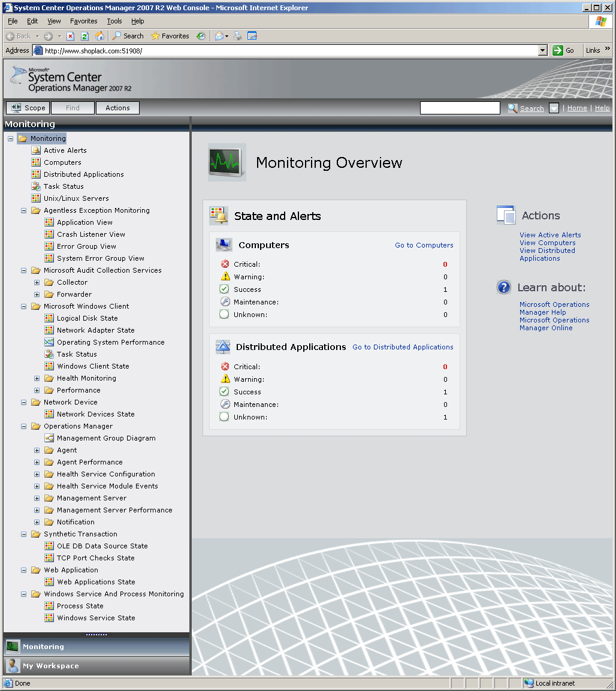The image size is (616, 691).
Task: Click the Local intranet zone icon
Action: click(529, 683)
